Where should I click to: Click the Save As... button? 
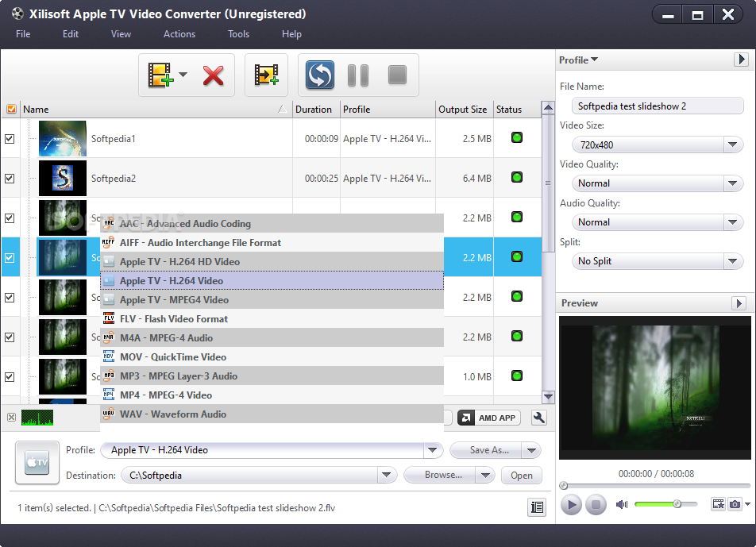pos(486,451)
